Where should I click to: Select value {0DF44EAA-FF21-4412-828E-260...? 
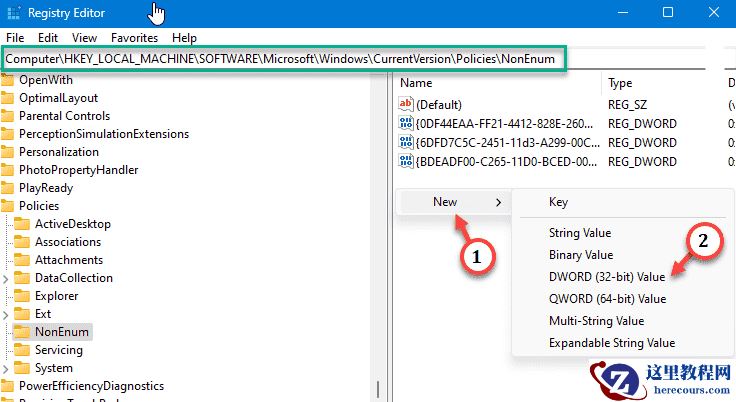click(x=504, y=124)
